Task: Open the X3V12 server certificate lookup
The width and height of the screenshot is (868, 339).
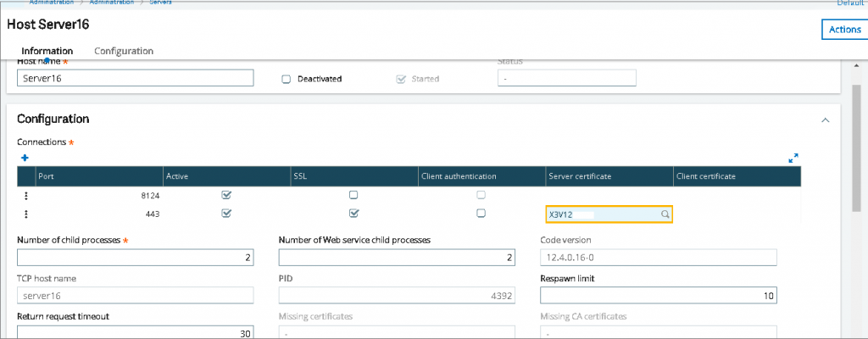Action: tap(666, 214)
